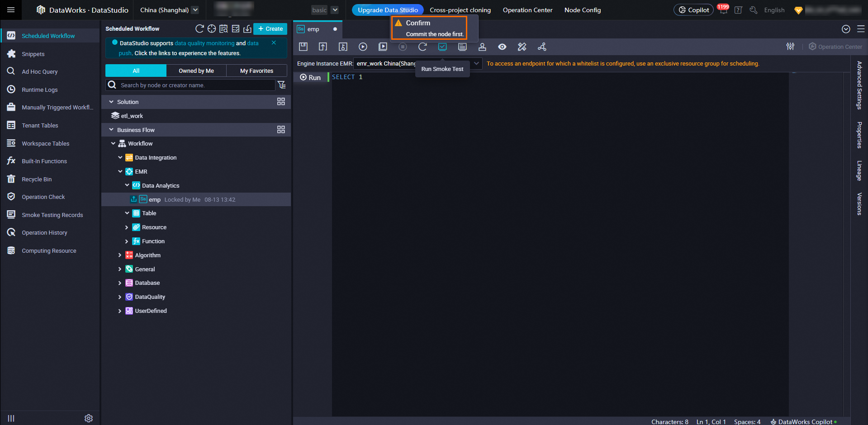This screenshot has width=868, height=425.
Task: Click the Run Smoke Test icon
Action: click(x=442, y=47)
